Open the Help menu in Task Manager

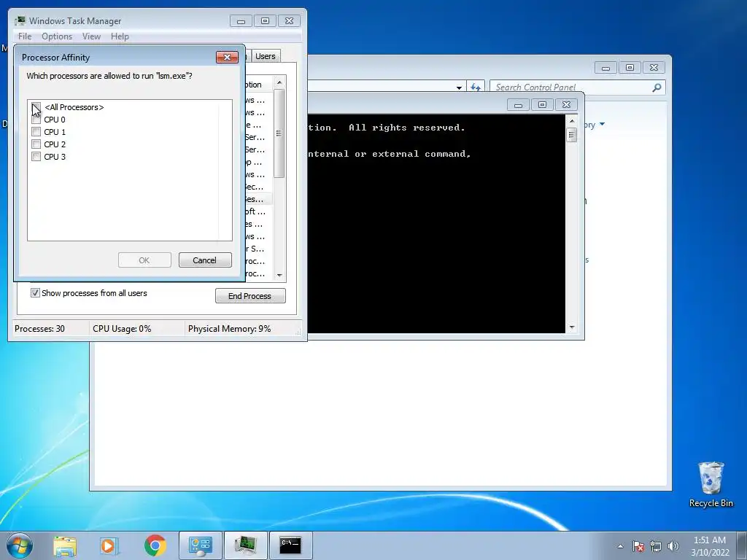pos(120,36)
